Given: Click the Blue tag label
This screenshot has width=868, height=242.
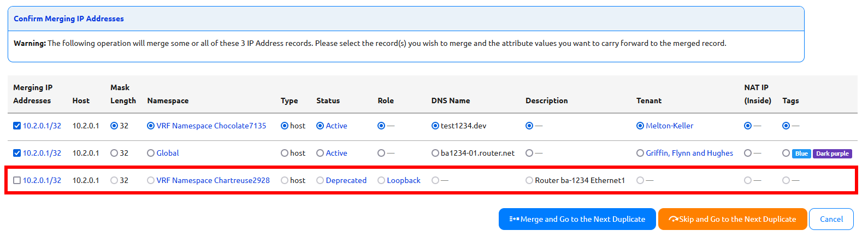Looking at the screenshot, I should [801, 154].
